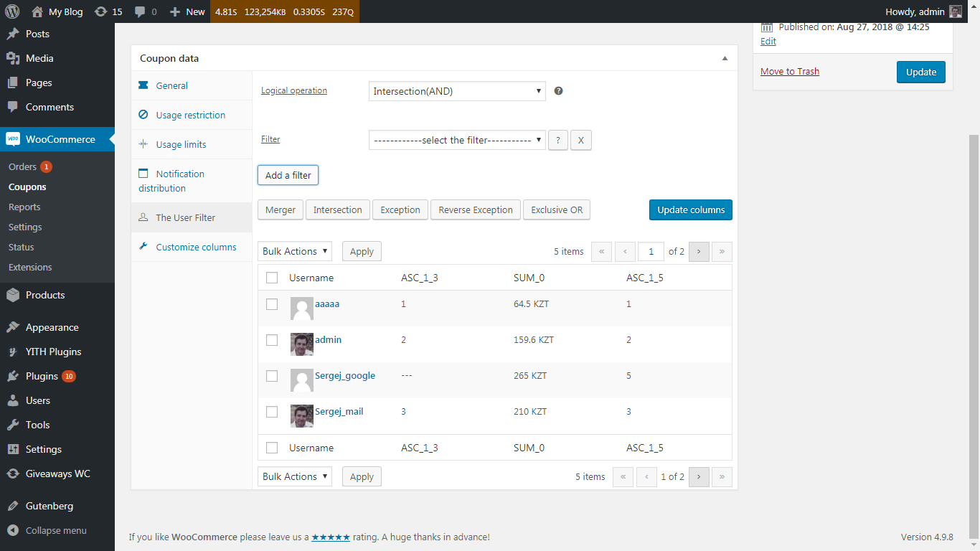Screen dimensions: 980x551
Task: Click Add a filter button
Action: pyautogui.click(x=288, y=175)
